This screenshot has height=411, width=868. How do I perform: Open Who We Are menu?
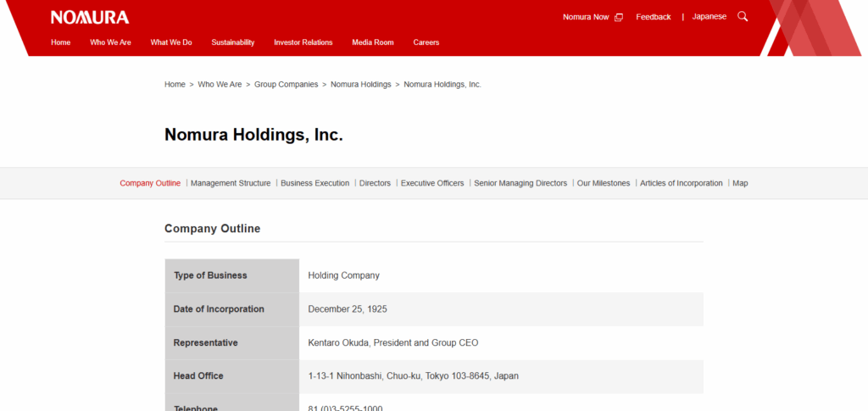[111, 42]
